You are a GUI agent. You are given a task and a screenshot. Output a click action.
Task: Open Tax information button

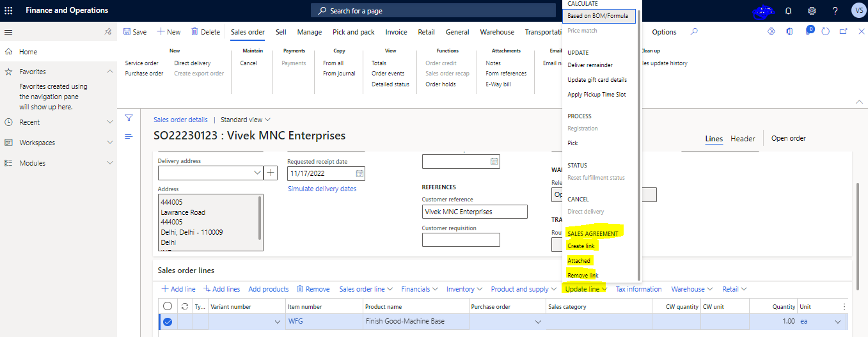tap(638, 289)
